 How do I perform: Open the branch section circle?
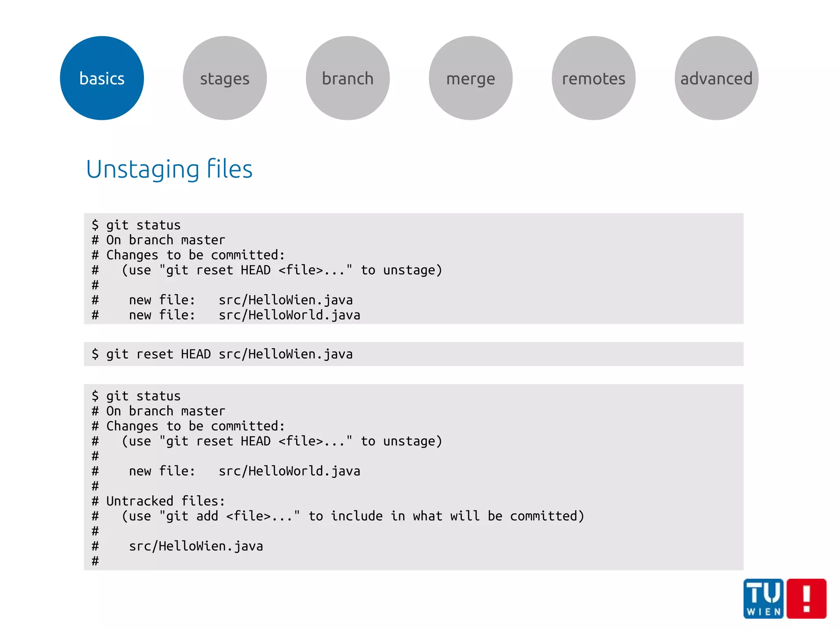click(x=348, y=78)
